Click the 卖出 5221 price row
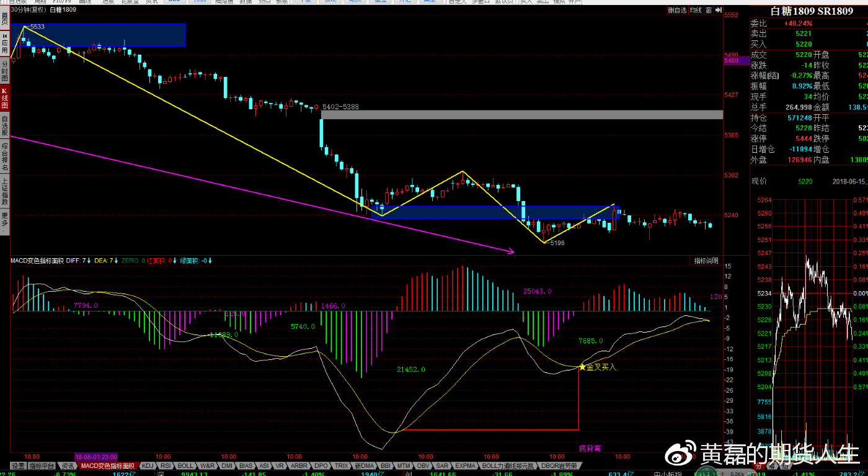 click(x=808, y=34)
